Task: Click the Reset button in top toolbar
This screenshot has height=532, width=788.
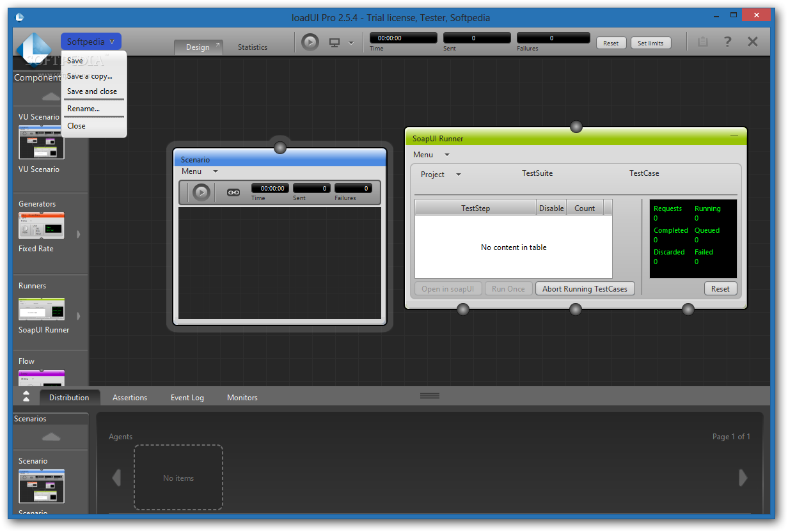Action: tap(611, 43)
